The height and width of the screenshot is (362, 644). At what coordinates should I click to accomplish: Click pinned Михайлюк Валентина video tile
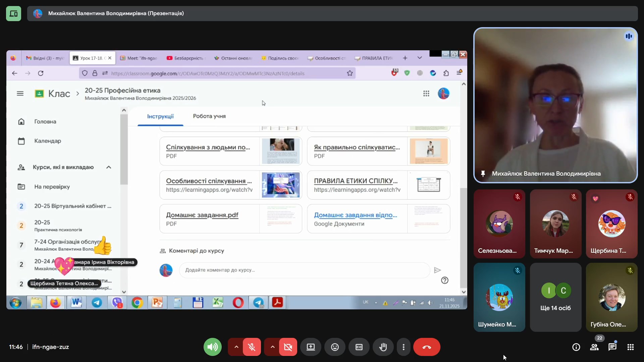[555, 105]
